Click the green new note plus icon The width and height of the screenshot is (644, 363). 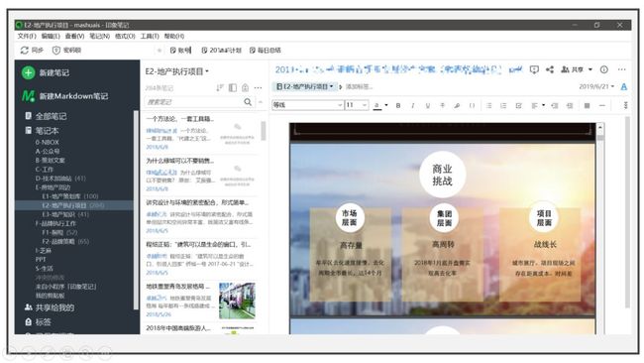[x=28, y=72]
